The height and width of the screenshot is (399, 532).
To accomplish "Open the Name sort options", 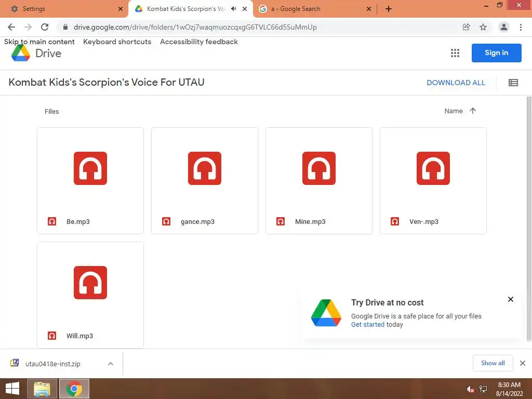I will [x=454, y=111].
